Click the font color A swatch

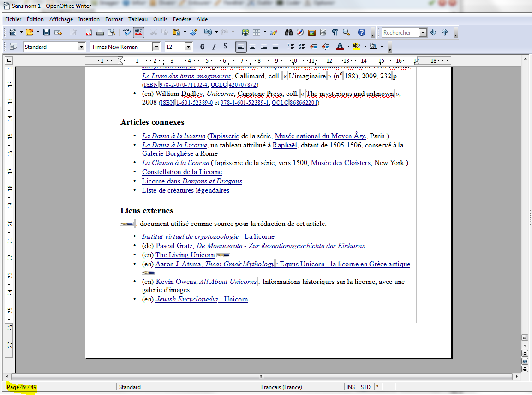tap(340, 47)
